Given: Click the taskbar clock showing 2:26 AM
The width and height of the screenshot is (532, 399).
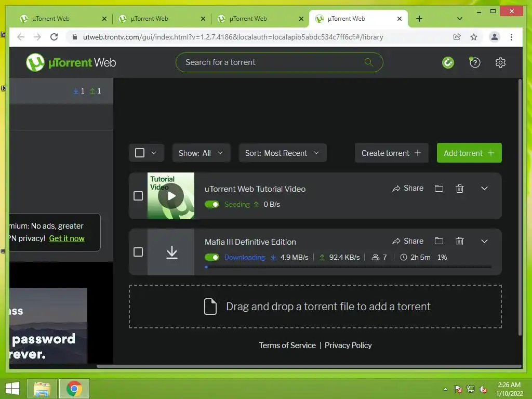Looking at the screenshot, I should point(509,389).
